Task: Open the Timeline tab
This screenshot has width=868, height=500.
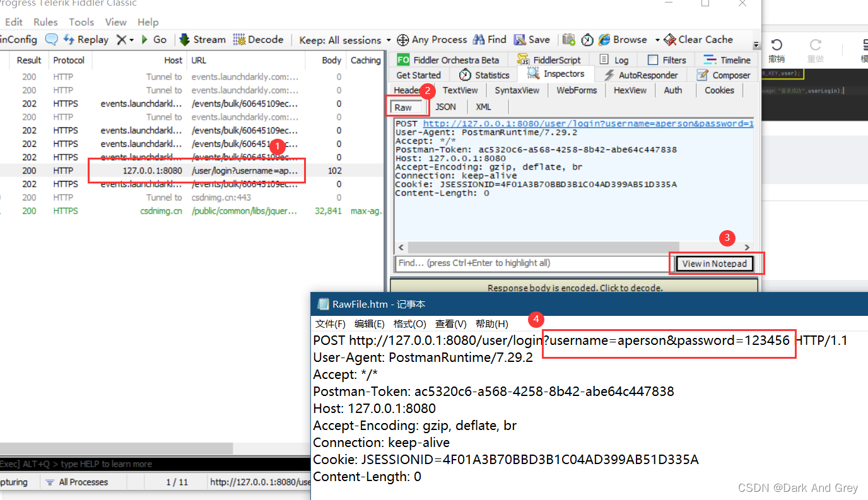Action: click(727, 60)
